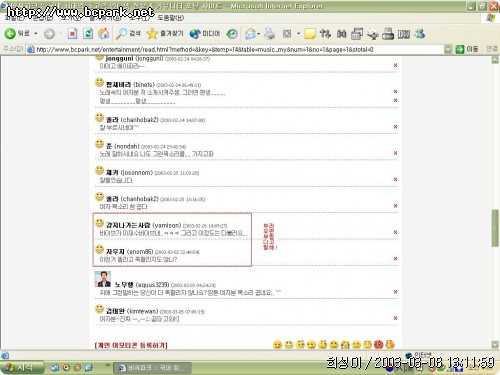Viewport: 500px width, 375px height.
Task: Click the red Stop loading icon
Action: coord(72,34)
